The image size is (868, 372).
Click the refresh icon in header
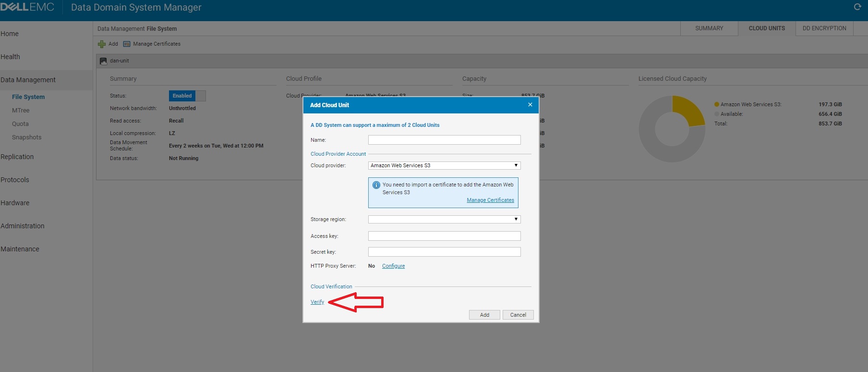pos(857,7)
